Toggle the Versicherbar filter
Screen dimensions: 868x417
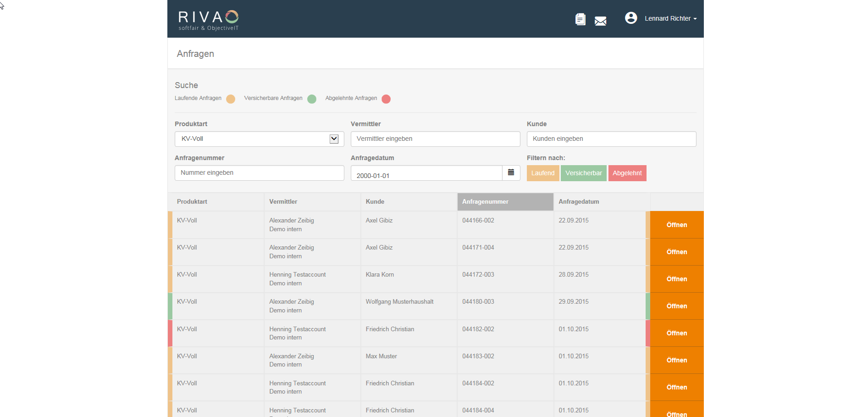pyautogui.click(x=583, y=173)
